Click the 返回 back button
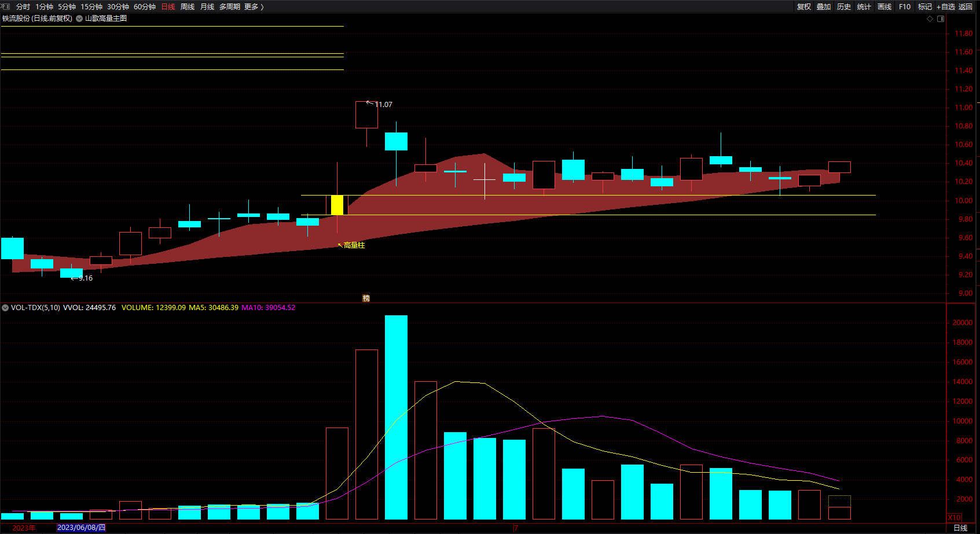The height and width of the screenshot is (534, 980). [965, 6]
